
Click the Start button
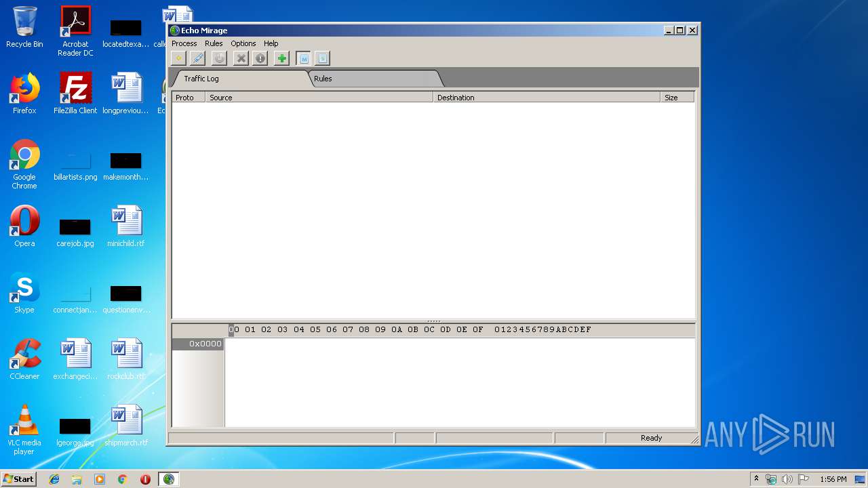19,479
